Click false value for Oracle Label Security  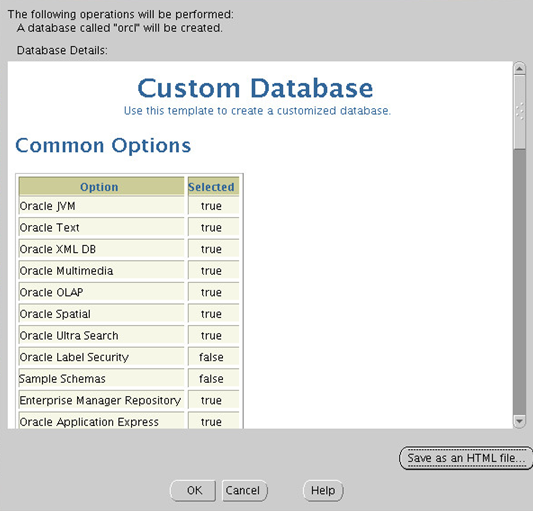tap(211, 357)
